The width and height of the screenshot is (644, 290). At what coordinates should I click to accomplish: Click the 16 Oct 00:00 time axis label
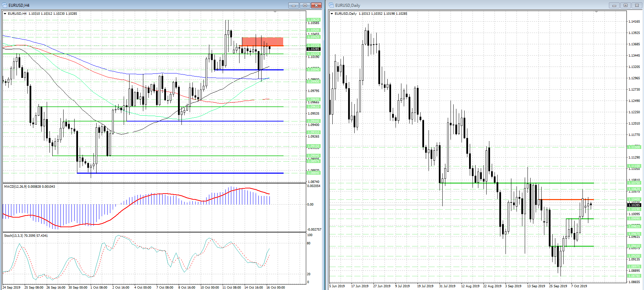[275, 287]
